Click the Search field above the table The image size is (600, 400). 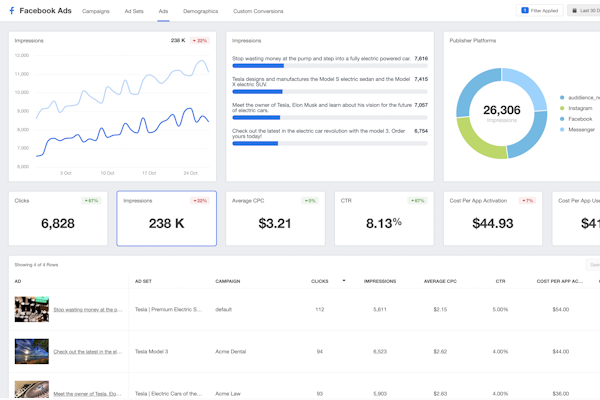click(593, 264)
